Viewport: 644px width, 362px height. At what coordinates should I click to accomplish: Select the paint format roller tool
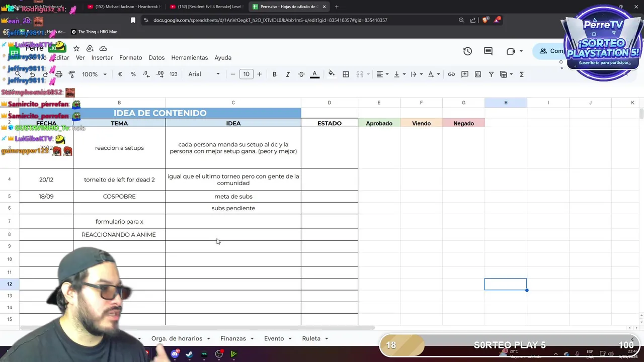click(71, 74)
